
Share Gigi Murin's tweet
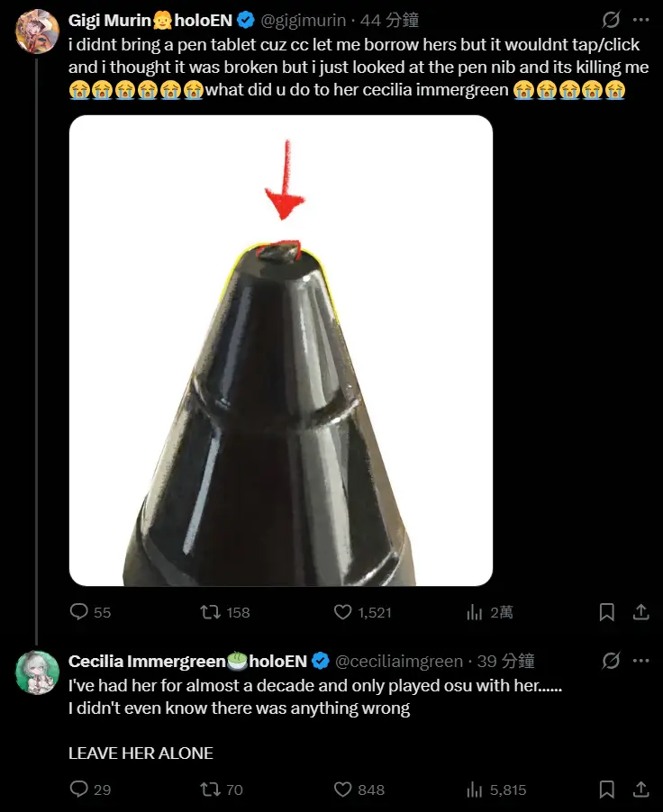pos(641,612)
